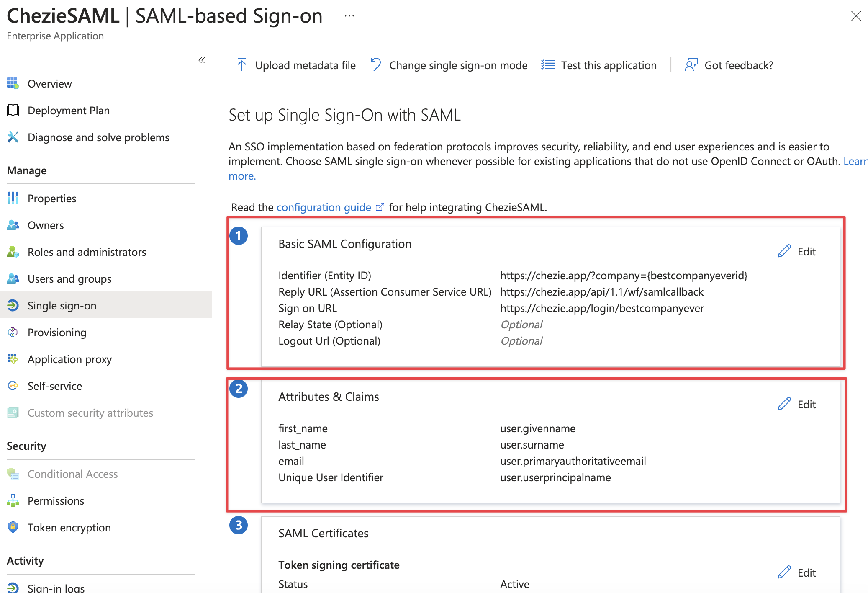Open the Properties page
Screen dimensions: 868x593
(x=52, y=199)
